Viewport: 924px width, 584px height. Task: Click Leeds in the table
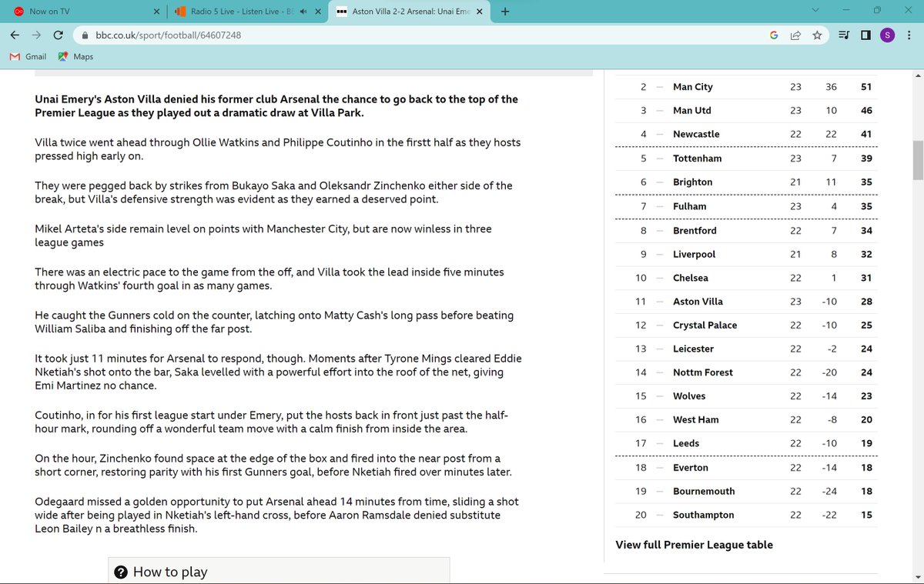[x=686, y=443]
